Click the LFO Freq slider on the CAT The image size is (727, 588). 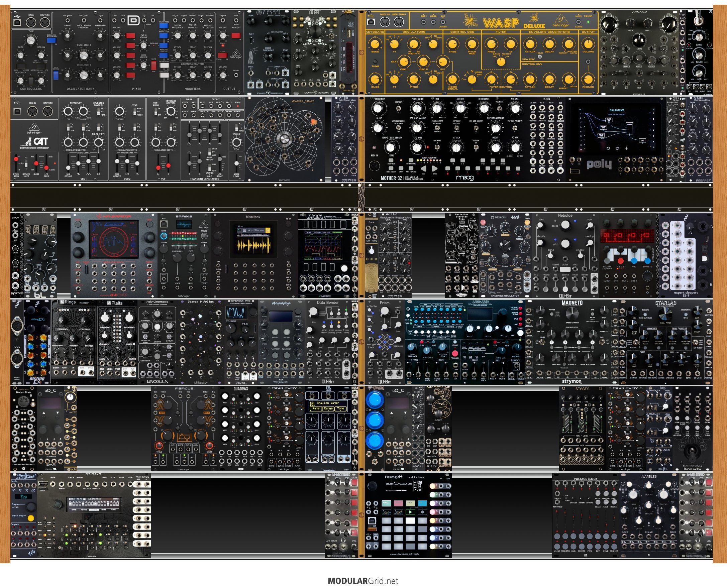tap(46, 163)
